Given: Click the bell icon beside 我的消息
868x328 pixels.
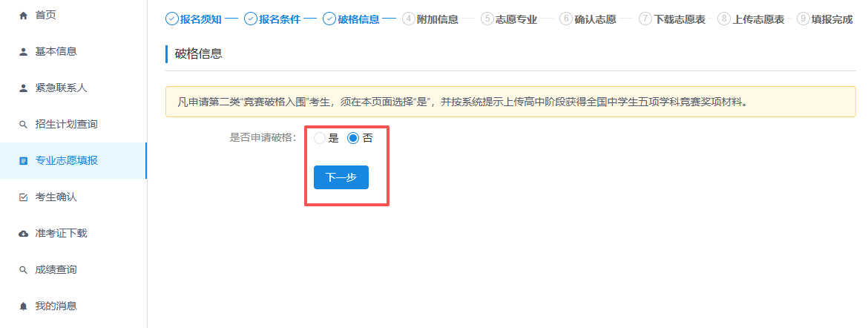Looking at the screenshot, I should pos(23,306).
